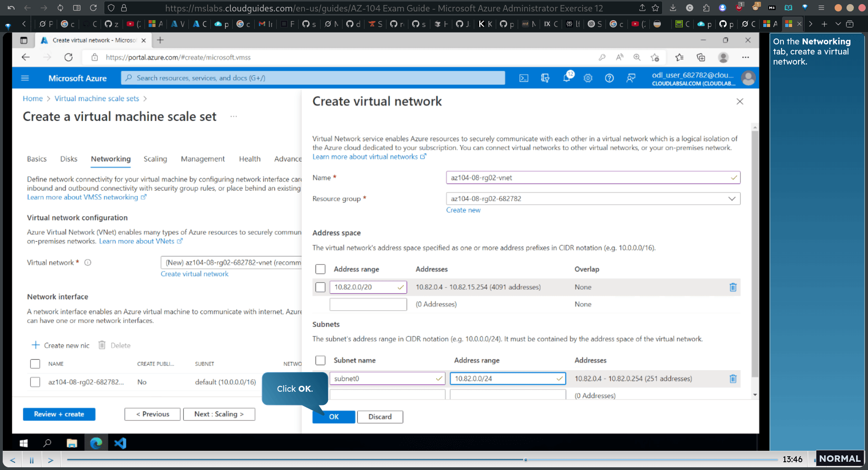868x470 pixels.
Task: Open Windows taskbar search
Action: 47,443
